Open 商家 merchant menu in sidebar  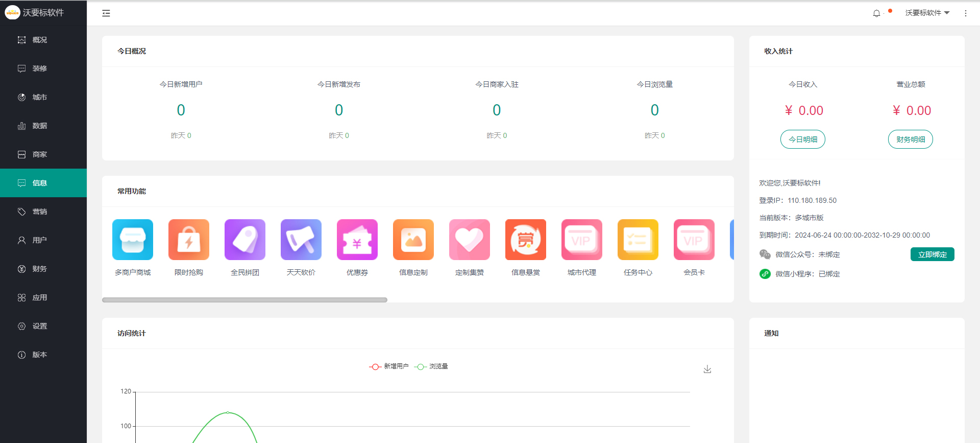tap(43, 154)
